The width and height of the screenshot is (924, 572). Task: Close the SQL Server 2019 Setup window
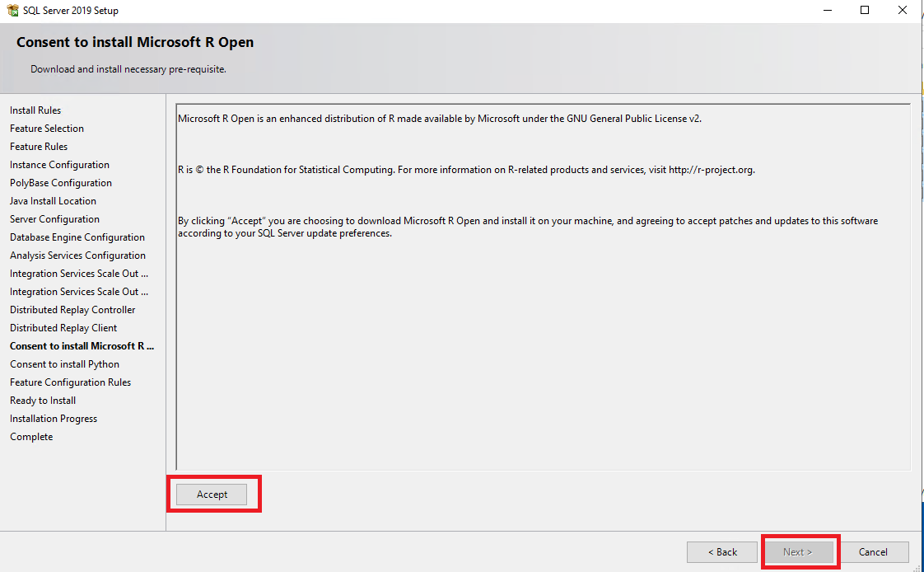pyautogui.click(x=903, y=10)
